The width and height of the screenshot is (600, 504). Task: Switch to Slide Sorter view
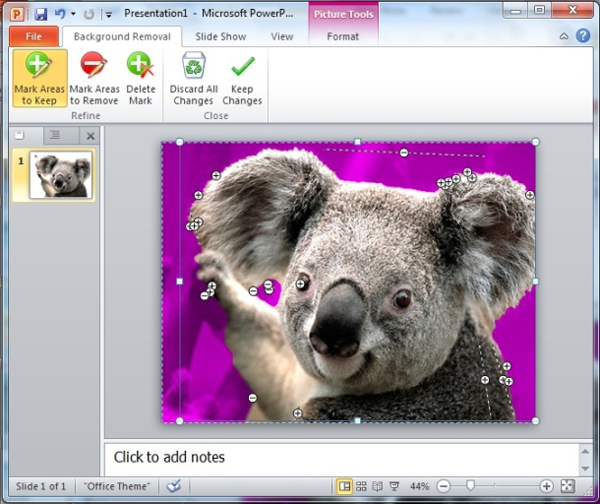click(361, 486)
